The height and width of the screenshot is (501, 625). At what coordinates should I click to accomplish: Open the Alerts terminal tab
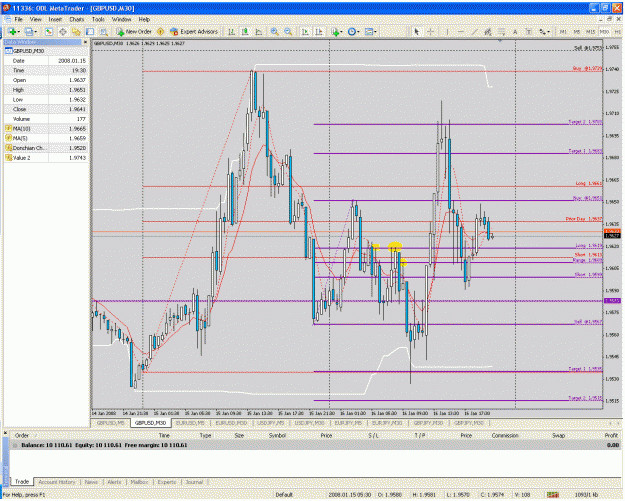114,482
